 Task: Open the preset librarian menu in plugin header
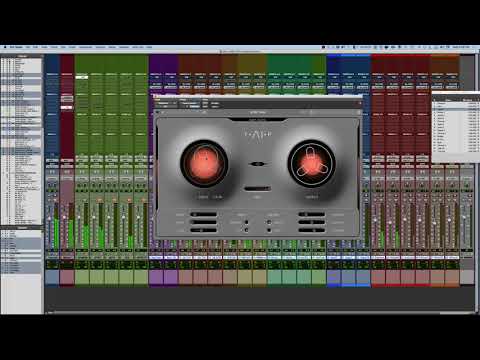[x=190, y=103]
